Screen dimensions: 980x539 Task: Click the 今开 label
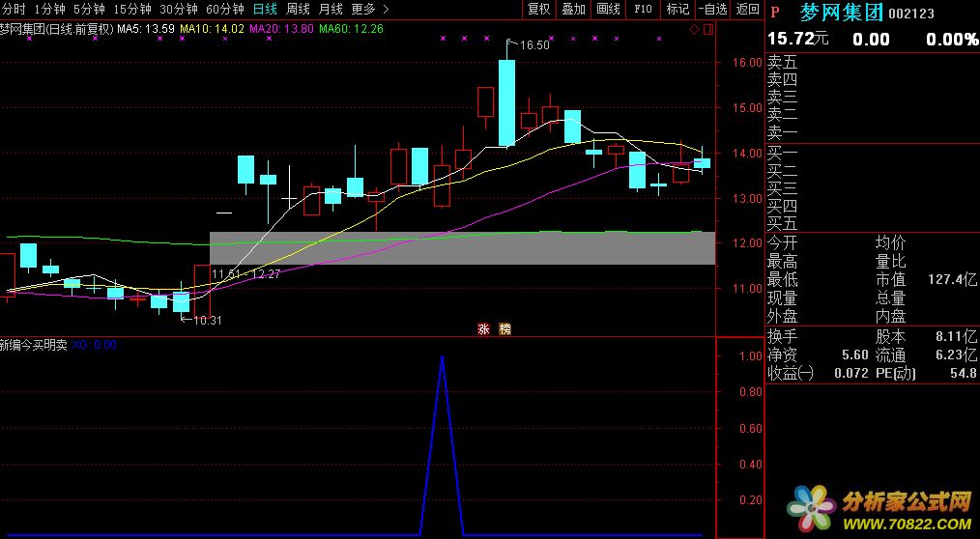[x=783, y=243]
